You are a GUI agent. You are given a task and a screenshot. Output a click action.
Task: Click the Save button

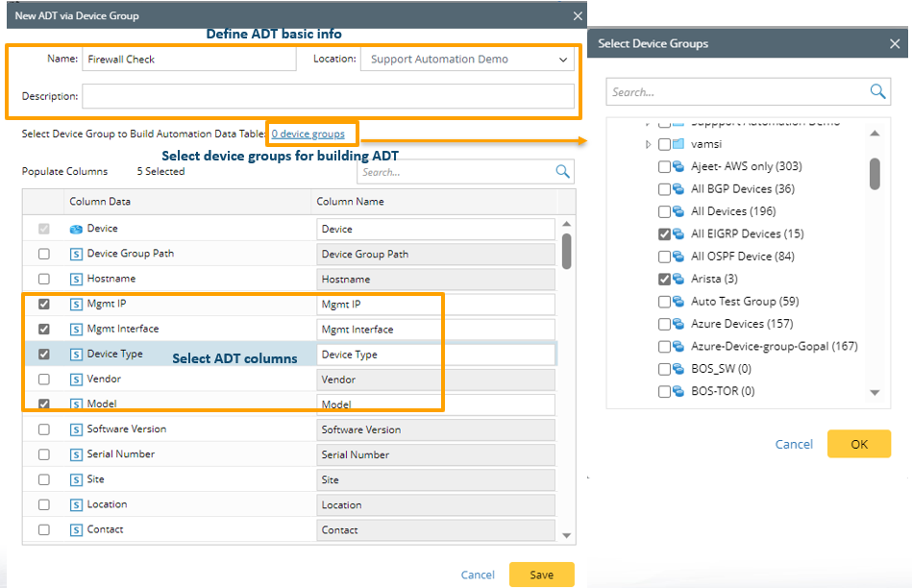click(541, 575)
